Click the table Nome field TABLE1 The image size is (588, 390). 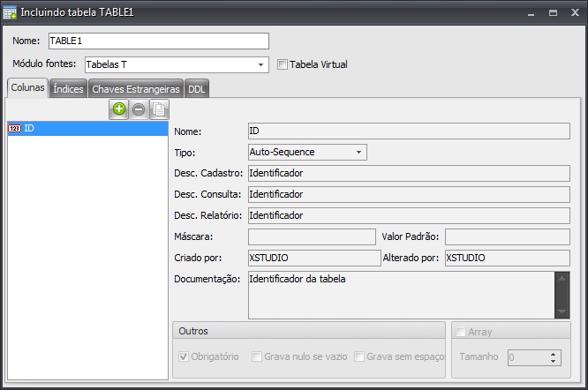(x=158, y=41)
